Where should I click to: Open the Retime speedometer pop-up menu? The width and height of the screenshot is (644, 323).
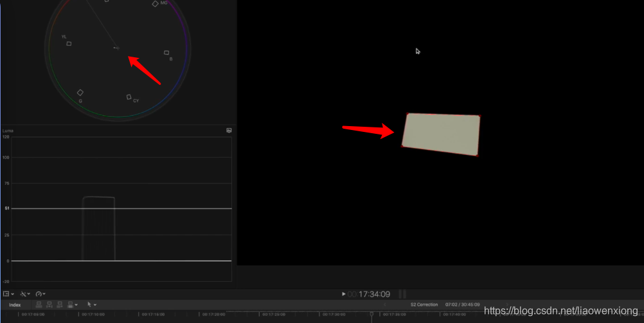40,294
